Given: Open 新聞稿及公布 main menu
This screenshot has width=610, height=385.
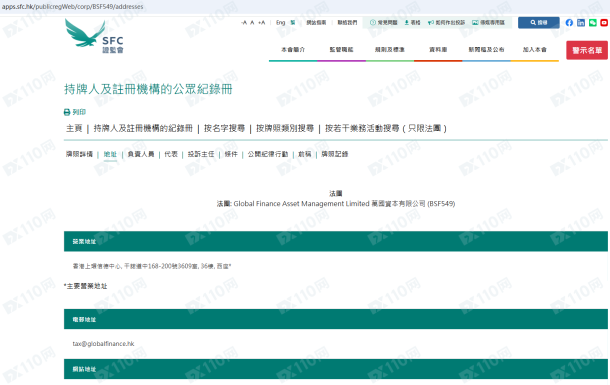Looking at the screenshot, I should pos(486,50).
